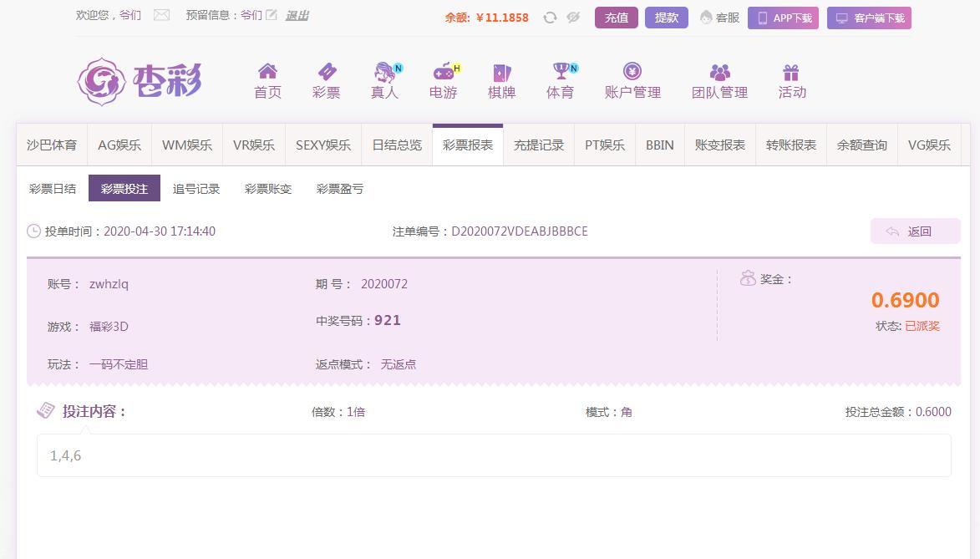Switch to WM娱乐 tab
The image size is (980, 559).
[187, 145]
